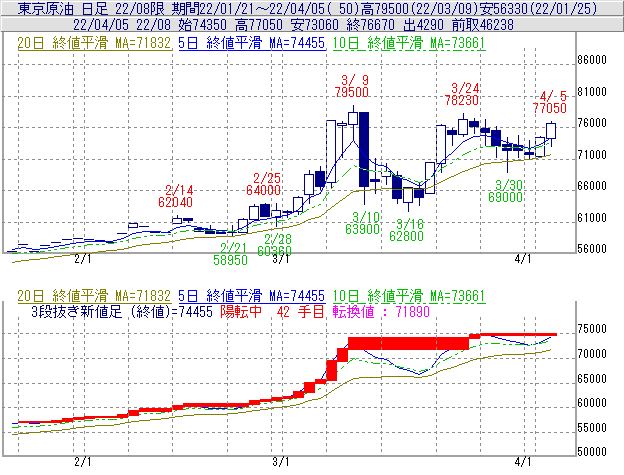Click the 70000 axis label on lower chart

[x=592, y=354]
